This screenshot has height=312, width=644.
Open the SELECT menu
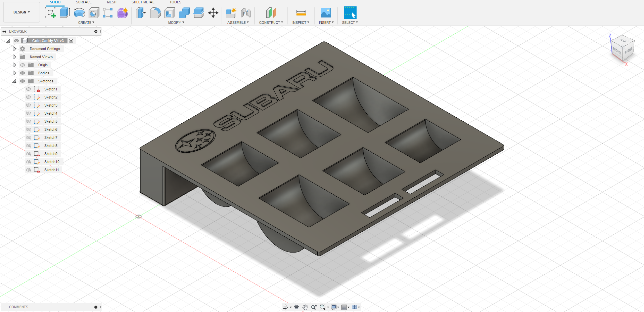coord(350,23)
